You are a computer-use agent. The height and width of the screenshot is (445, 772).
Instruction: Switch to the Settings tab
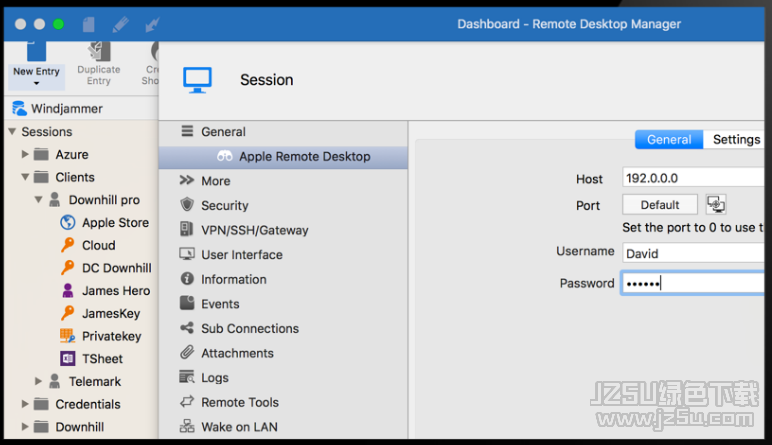pyautogui.click(x=736, y=139)
